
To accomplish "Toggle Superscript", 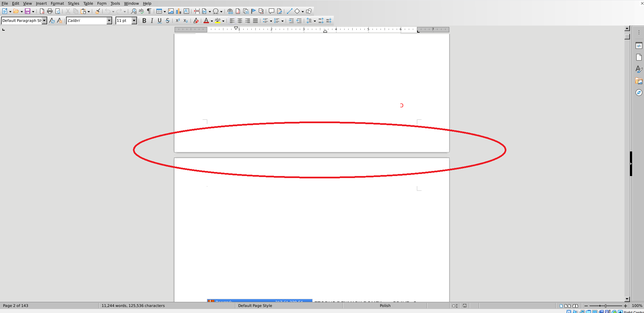I will 178,21.
